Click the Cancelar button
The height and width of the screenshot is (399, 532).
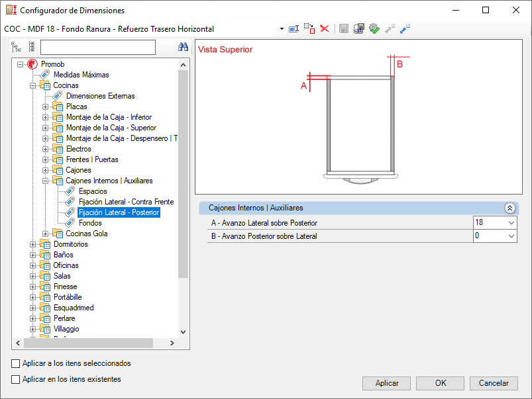click(x=494, y=383)
